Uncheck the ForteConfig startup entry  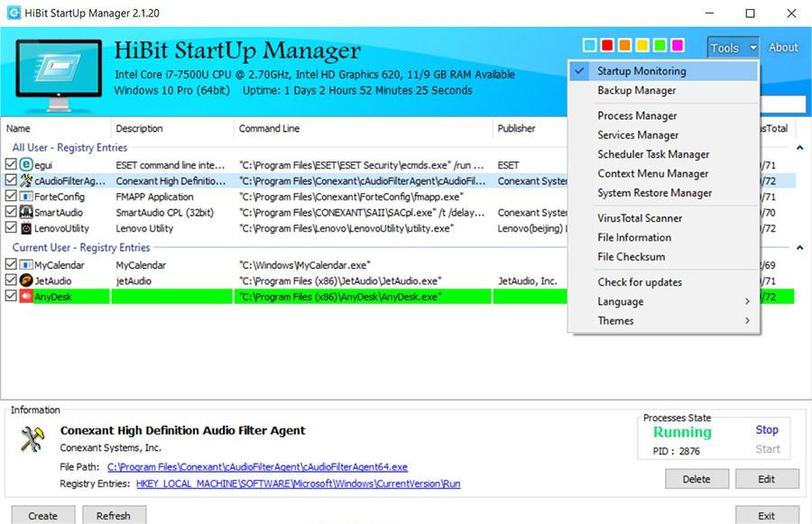point(10,197)
